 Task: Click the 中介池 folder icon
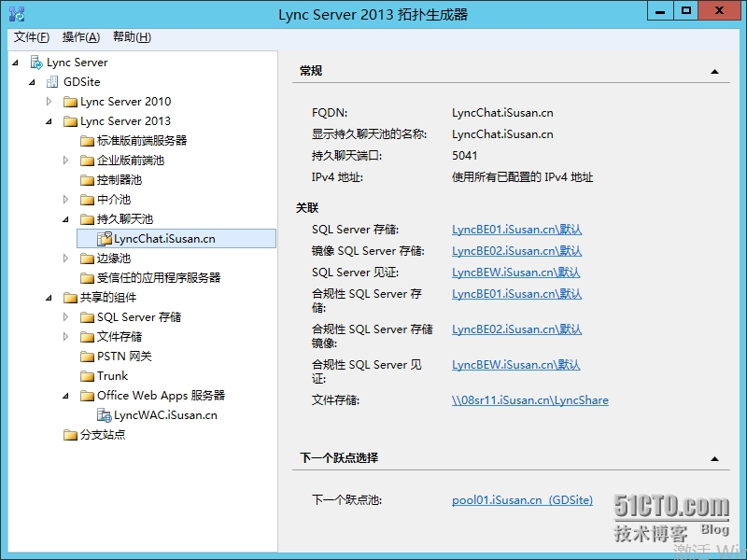tap(87, 199)
